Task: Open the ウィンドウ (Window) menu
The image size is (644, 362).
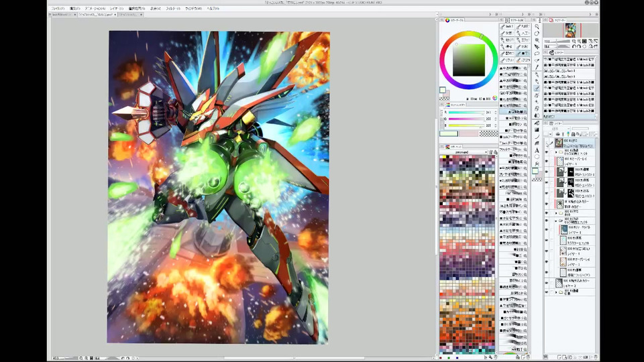Action: (193, 8)
